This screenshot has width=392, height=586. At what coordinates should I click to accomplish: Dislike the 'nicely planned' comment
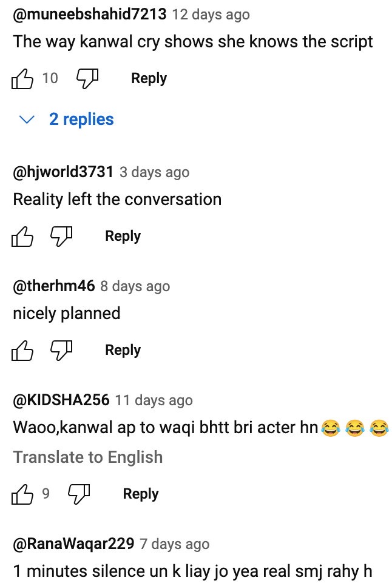coord(61,350)
